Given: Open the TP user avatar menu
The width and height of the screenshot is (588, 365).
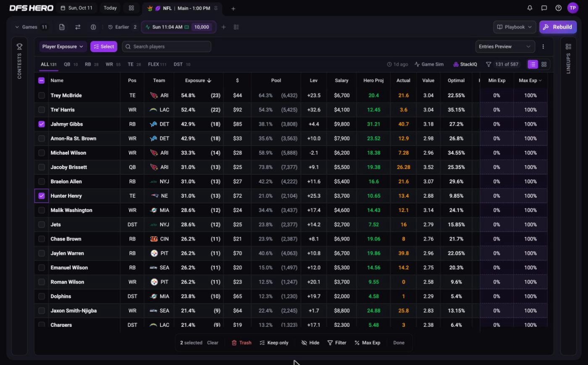Looking at the screenshot, I should coord(573,8).
